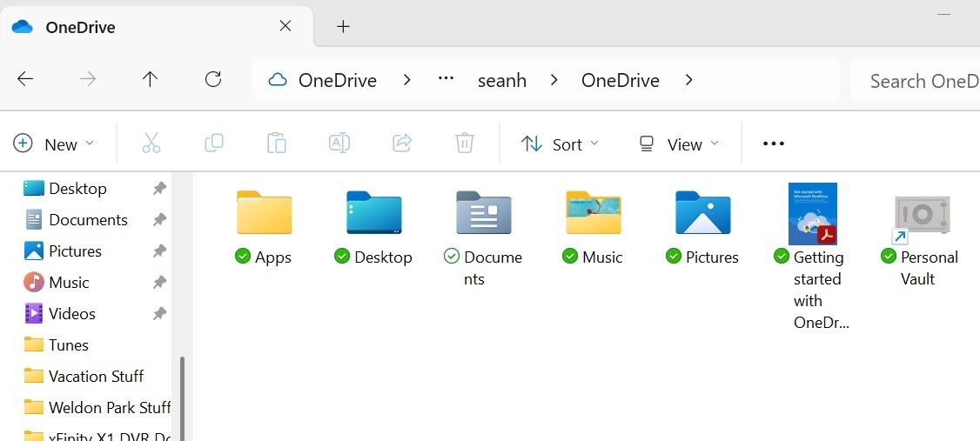Click the Forward navigation arrow
980x441 pixels.
coord(88,79)
